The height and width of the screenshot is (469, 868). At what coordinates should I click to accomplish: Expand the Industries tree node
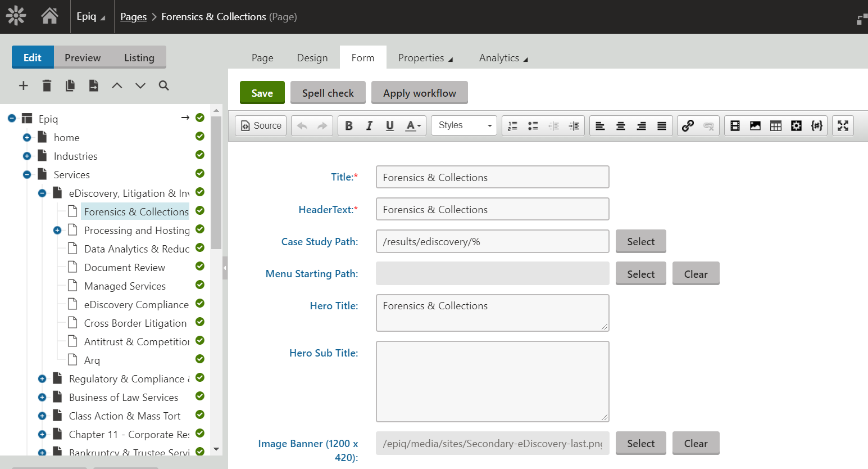coord(27,156)
